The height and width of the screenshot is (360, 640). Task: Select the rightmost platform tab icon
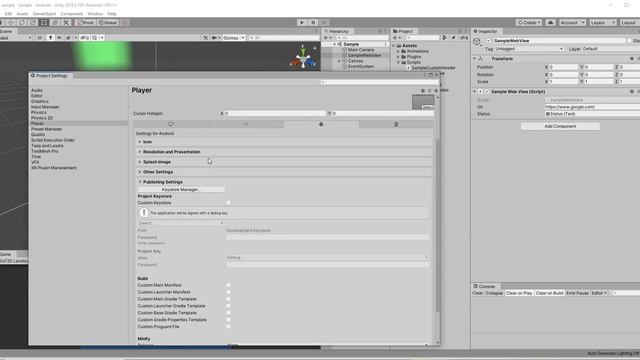pyautogui.click(x=396, y=124)
